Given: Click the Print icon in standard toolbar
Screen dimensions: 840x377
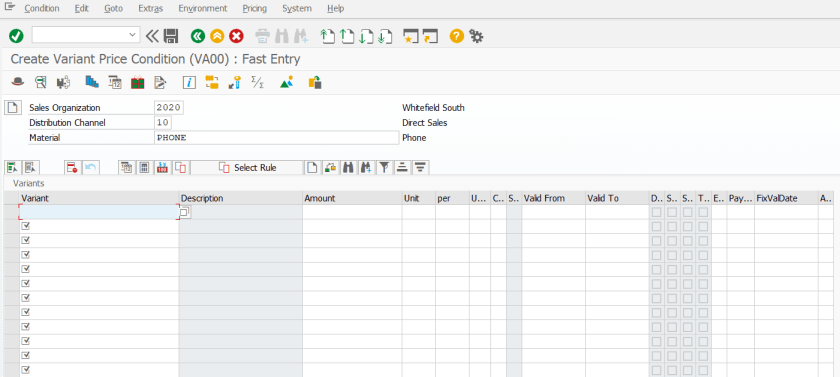Looking at the screenshot, I should 262,36.
